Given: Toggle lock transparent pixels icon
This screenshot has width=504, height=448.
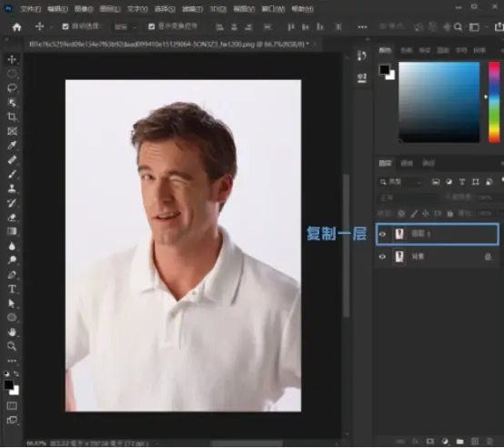Looking at the screenshot, I should (401, 213).
